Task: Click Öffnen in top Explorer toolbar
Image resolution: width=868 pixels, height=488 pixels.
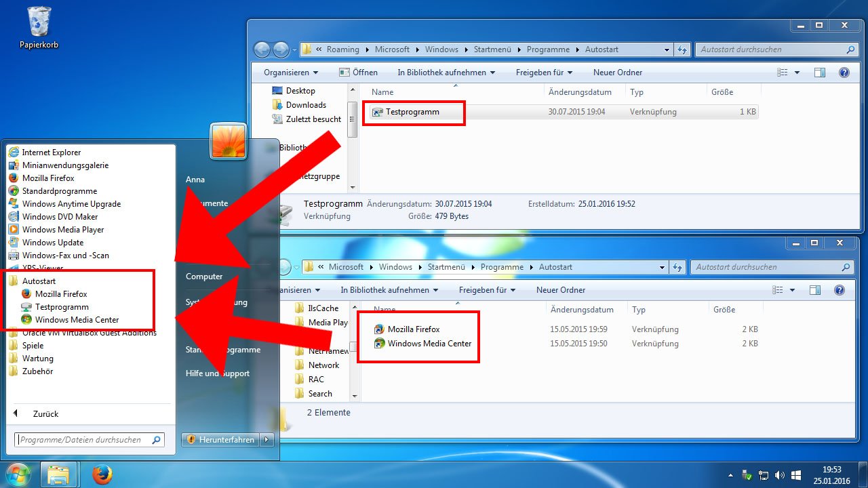Action: coord(359,73)
